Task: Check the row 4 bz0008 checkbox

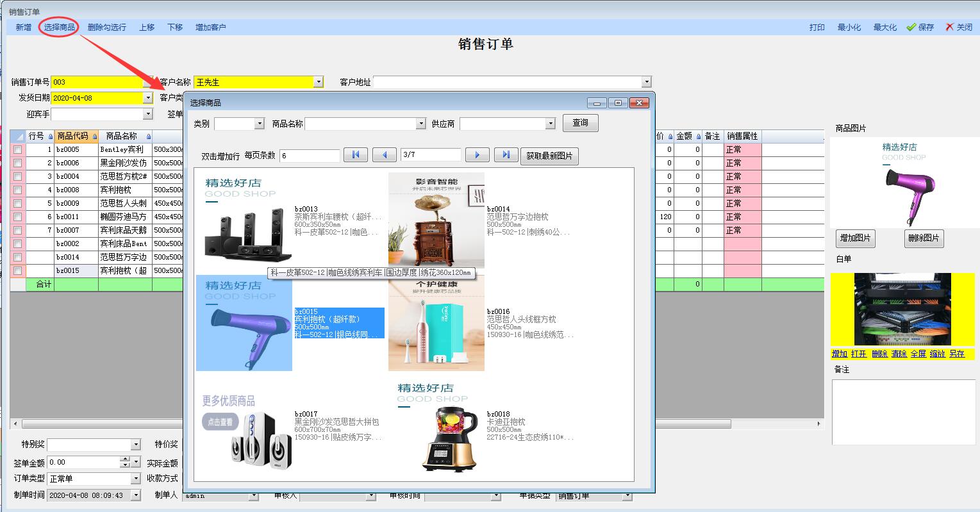Action: coord(18,190)
